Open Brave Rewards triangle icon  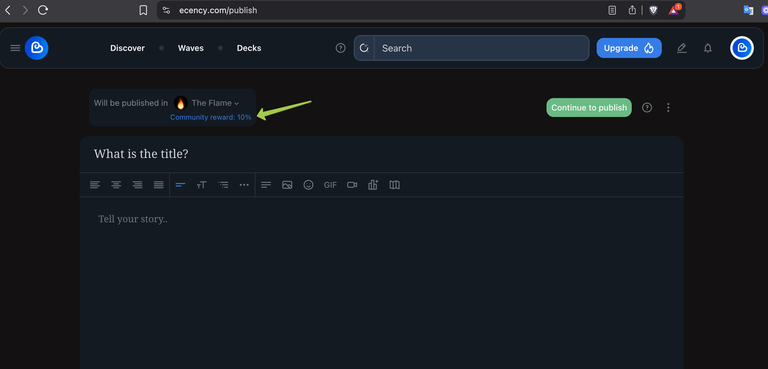pyautogui.click(x=674, y=10)
